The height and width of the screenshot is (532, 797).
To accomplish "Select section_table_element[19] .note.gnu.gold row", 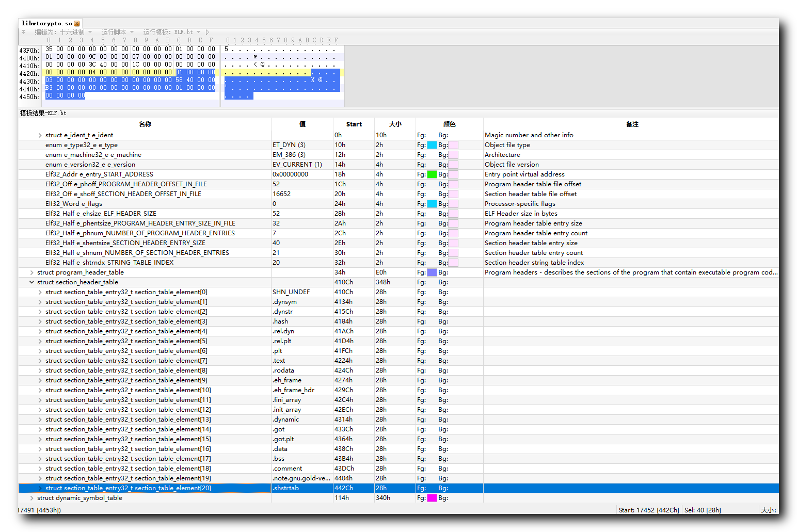I will [x=398, y=478].
